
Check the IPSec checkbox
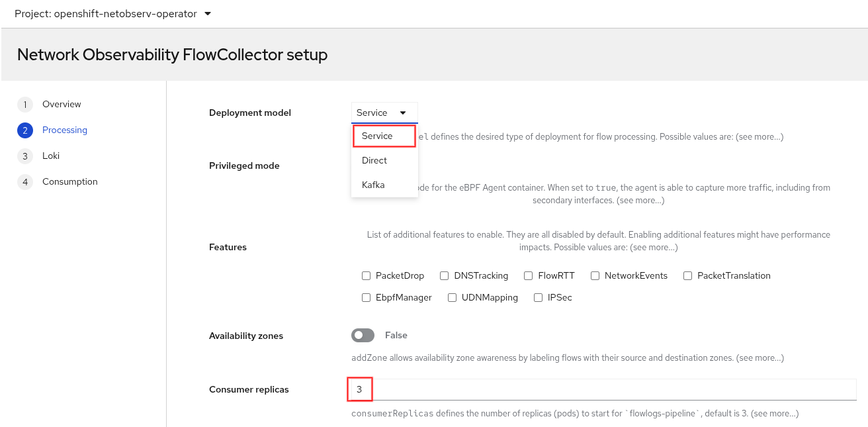point(538,297)
